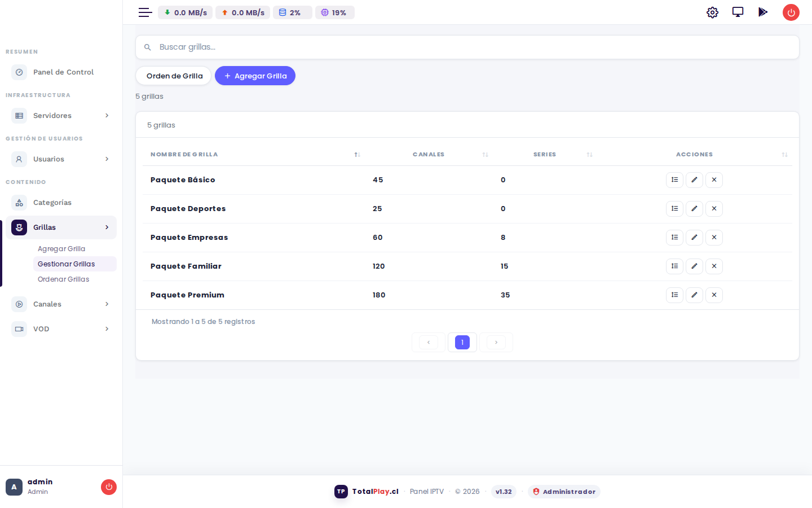Click the play store icon in header

[x=763, y=12]
